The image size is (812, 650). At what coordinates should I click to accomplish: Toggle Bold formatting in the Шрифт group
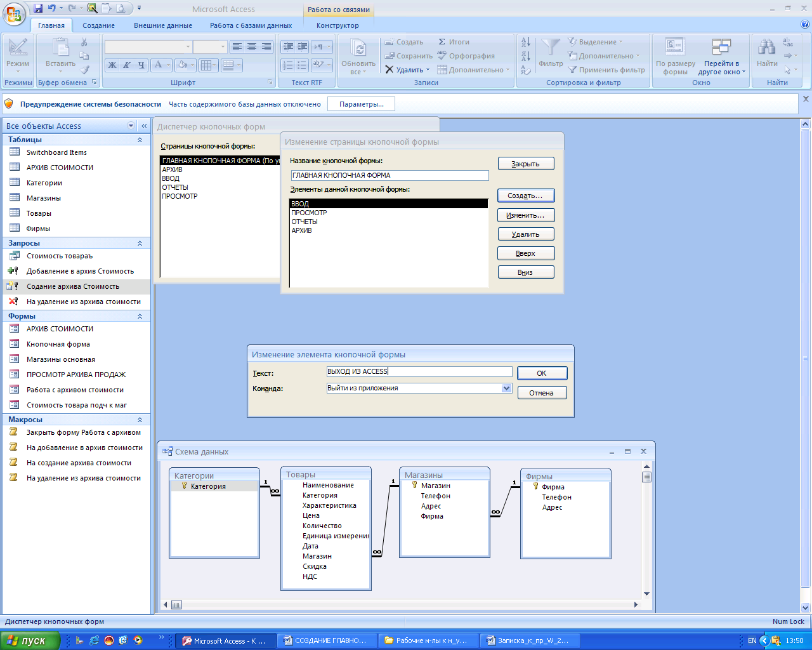pyautogui.click(x=112, y=65)
